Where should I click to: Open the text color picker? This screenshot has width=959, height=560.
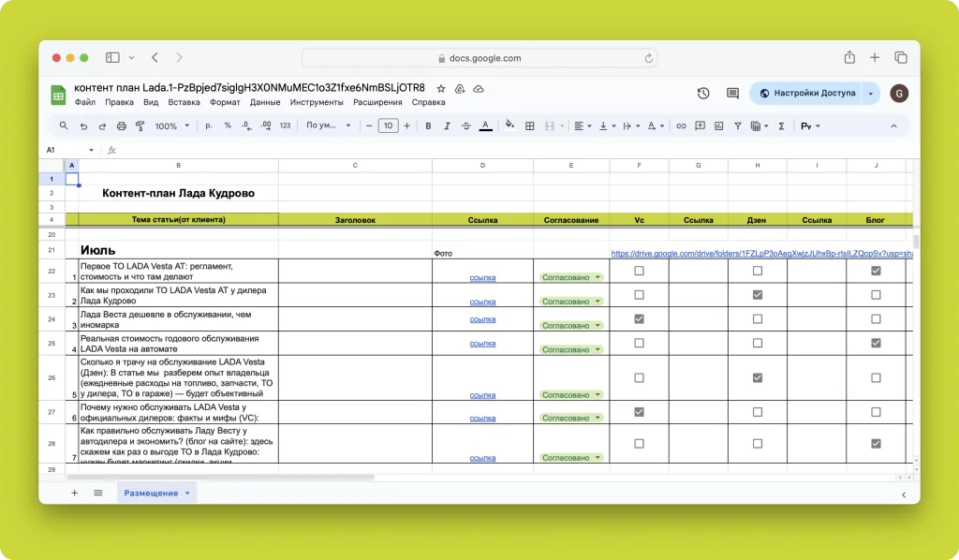(486, 125)
